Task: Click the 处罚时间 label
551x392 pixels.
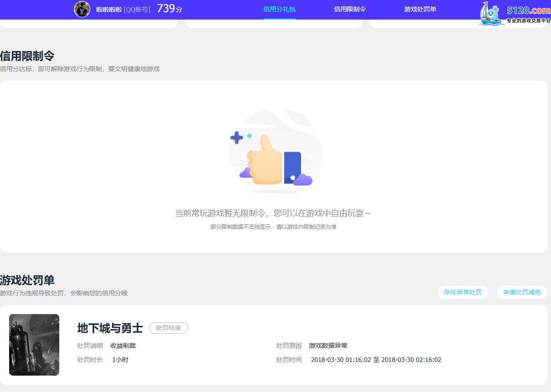Action: (x=289, y=360)
